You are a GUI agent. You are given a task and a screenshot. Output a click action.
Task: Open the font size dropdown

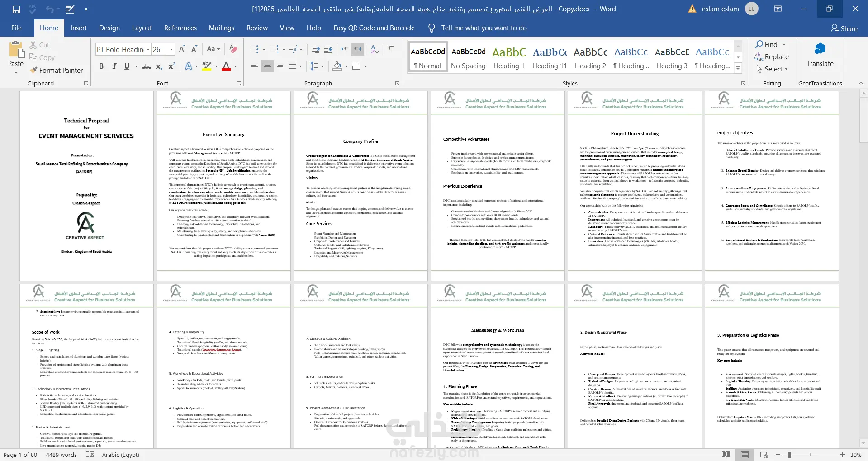coord(171,49)
